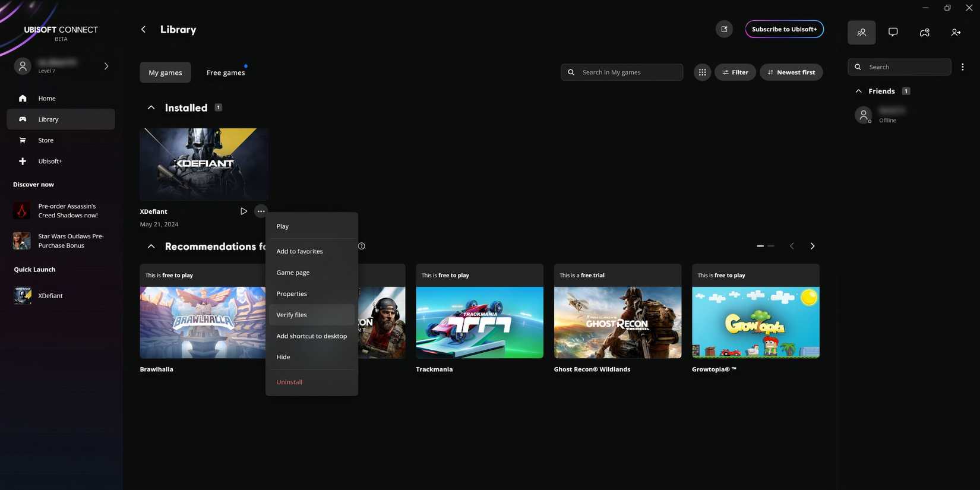The width and height of the screenshot is (980, 490).
Task: Collapse the Friends list section
Action: [x=858, y=91]
